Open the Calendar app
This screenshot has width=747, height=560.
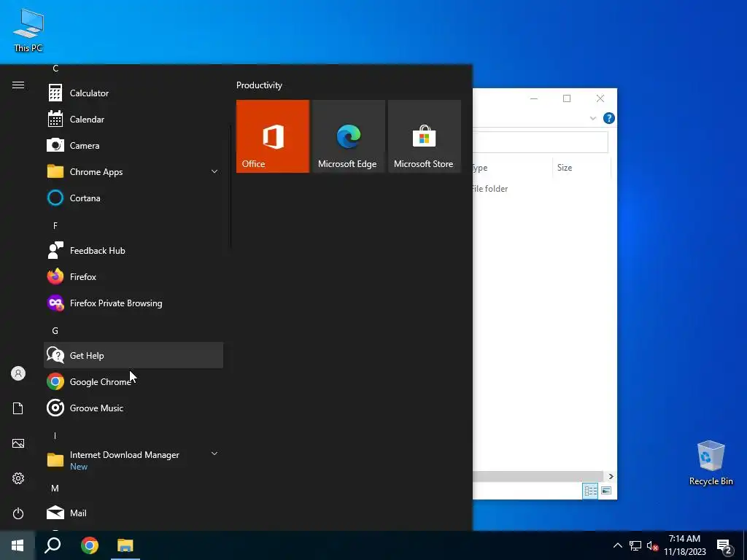coord(133,119)
